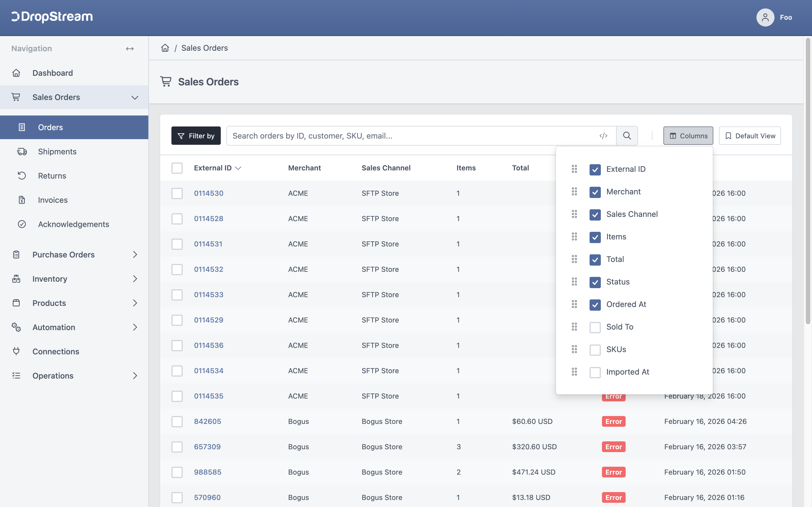Grab the drag handle beside Sold To
This screenshot has height=507, width=812.
click(x=574, y=327)
